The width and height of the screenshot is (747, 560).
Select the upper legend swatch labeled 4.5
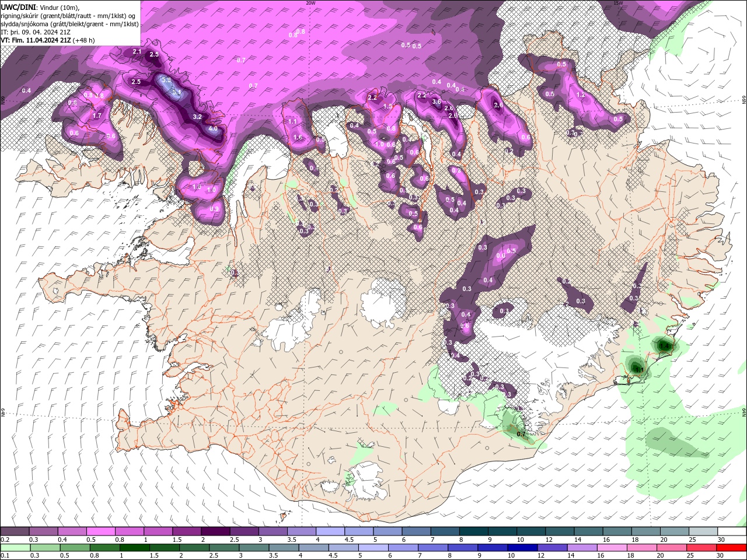[359, 531]
